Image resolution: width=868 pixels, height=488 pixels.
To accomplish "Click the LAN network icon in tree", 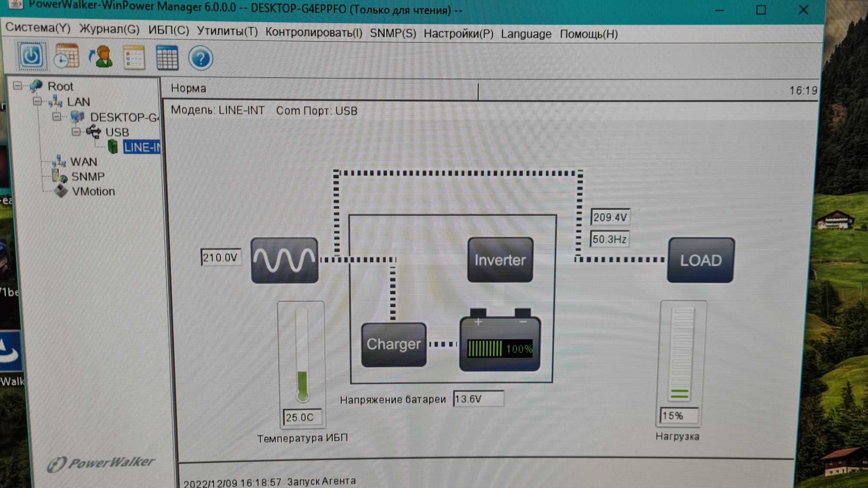I will coord(56,102).
